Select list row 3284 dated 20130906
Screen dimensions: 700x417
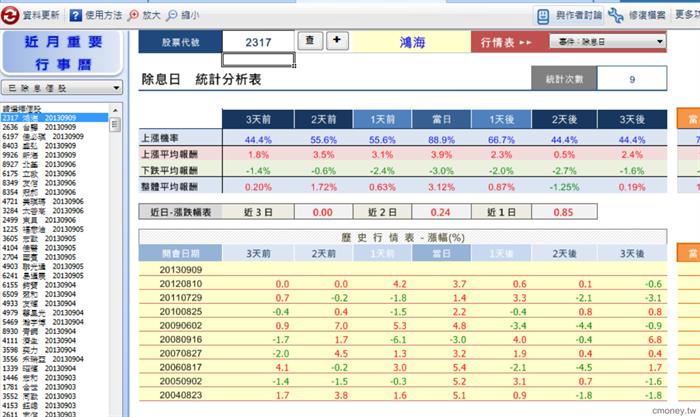click(x=54, y=211)
